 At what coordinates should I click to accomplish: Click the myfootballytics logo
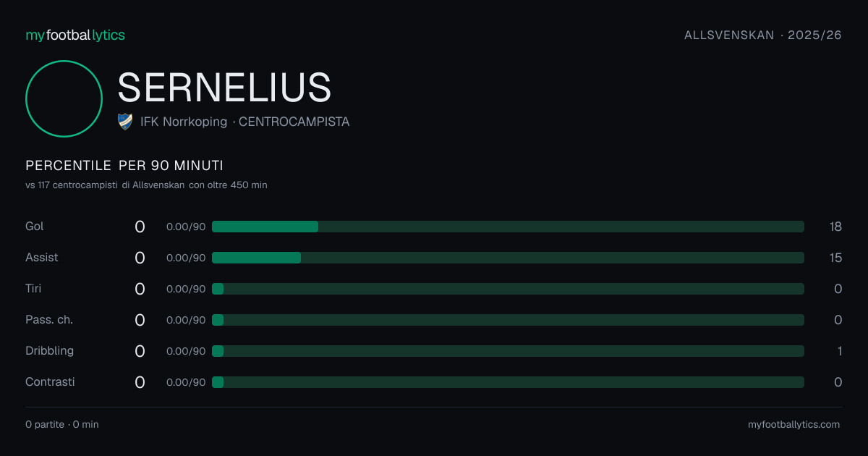[x=75, y=35]
